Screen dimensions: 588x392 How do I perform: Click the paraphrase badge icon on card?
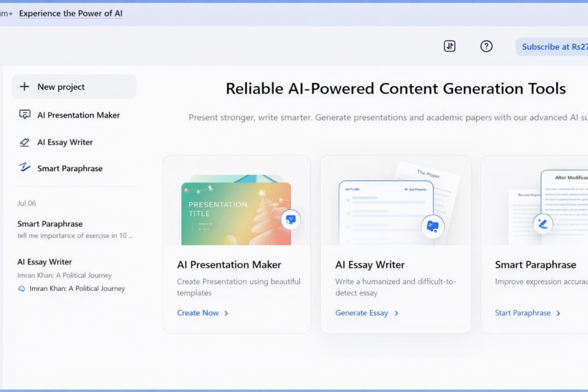point(543,224)
